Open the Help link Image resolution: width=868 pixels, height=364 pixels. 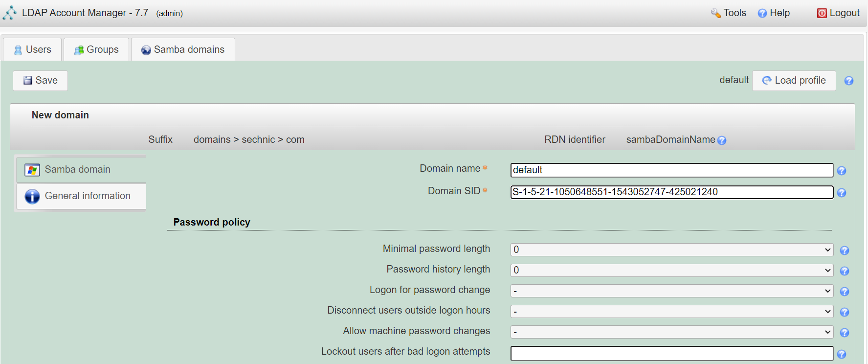[x=774, y=13]
